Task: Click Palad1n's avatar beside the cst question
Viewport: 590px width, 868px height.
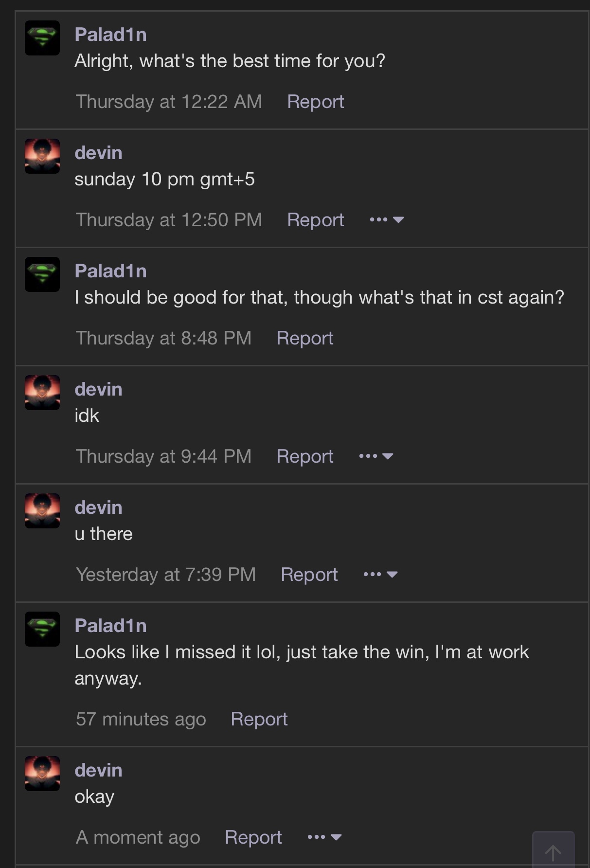Action: [42, 274]
